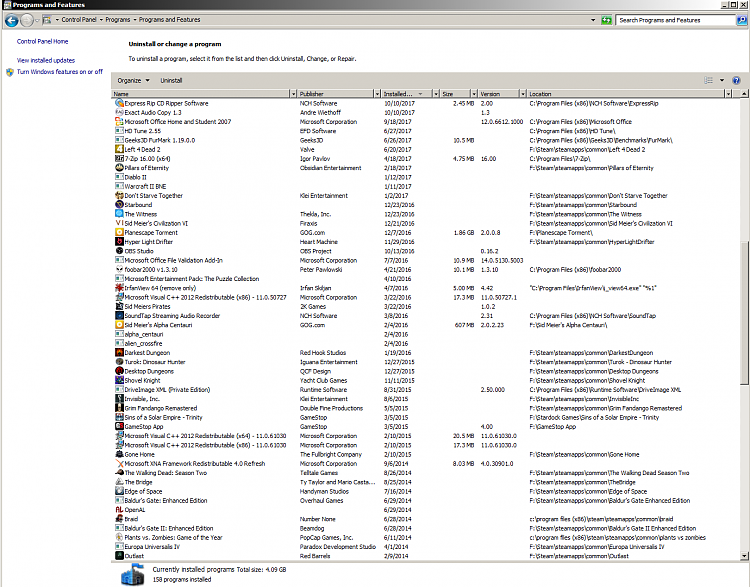750x587 pixels.
Task: Open the Name column filter dropdown
Action: [x=293, y=94]
